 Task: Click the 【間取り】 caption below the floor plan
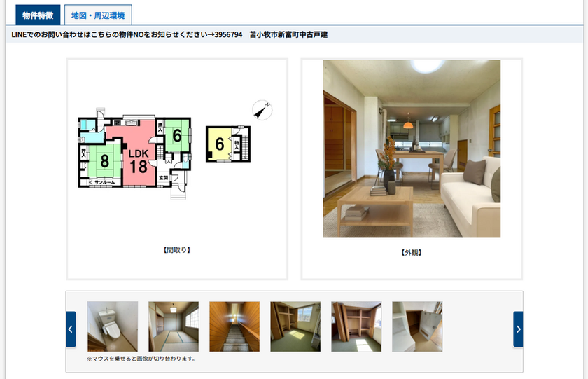pyautogui.click(x=177, y=250)
